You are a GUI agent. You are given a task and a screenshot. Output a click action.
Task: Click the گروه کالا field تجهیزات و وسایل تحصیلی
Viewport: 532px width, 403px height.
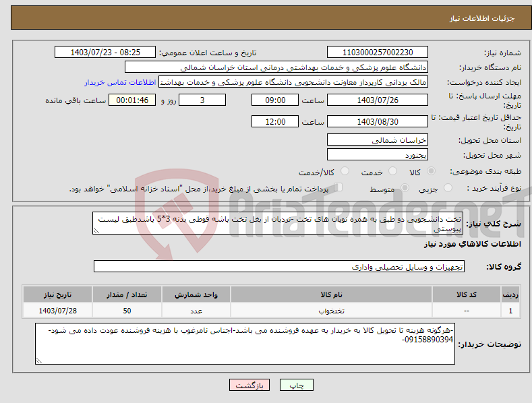[x=279, y=266]
